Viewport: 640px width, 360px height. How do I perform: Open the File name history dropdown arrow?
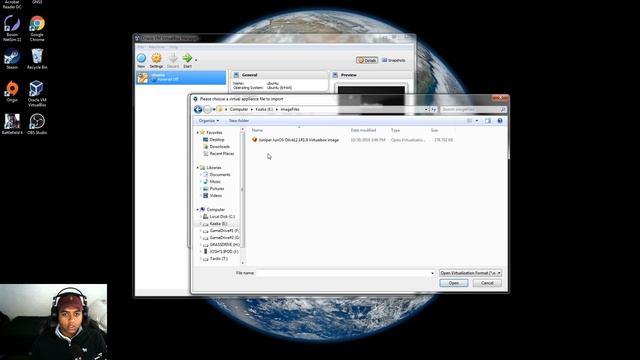(x=432, y=273)
